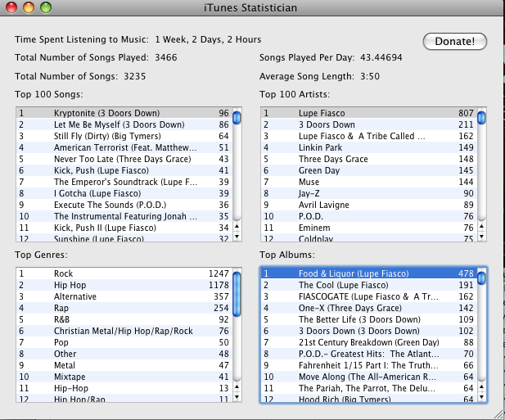The width and height of the screenshot is (505, 420).
Task: Select 3 Doors Down artist row
Action: point(369,124)
